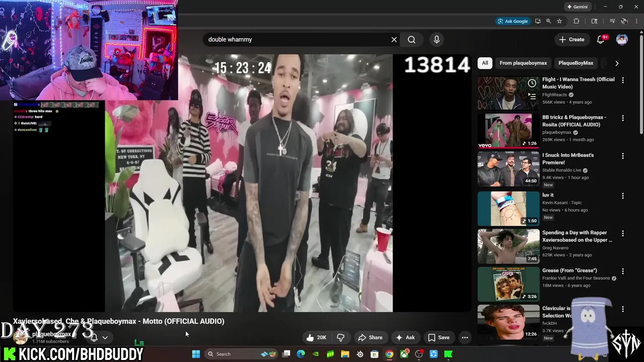This screenshot has width=644, height=362.
Task: Install app icon in address bar
Action: (538, 21)
